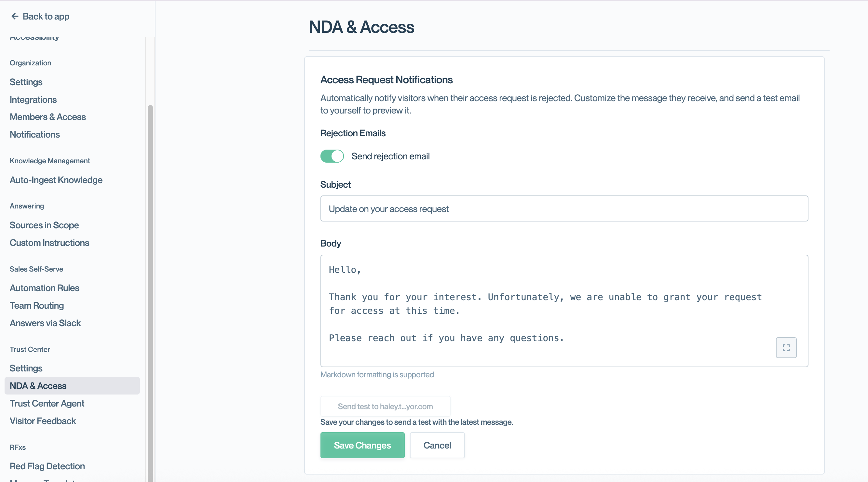Select NDA & Access in sidebar
Screen dimensions: 868x482
(72, 386)
